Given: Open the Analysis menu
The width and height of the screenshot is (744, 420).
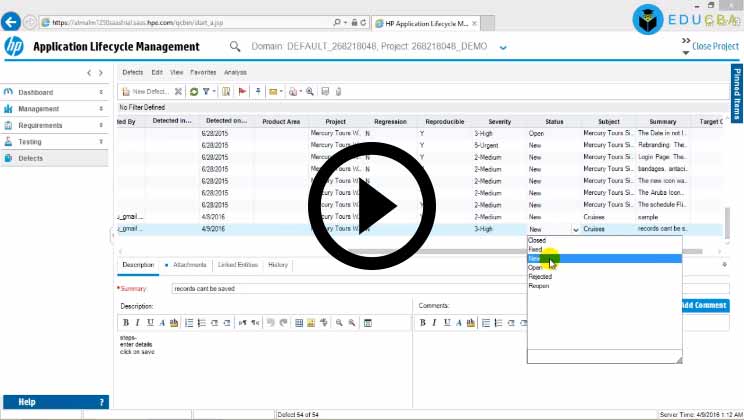Looking at the screenshot, I should [x=235, y=72].
